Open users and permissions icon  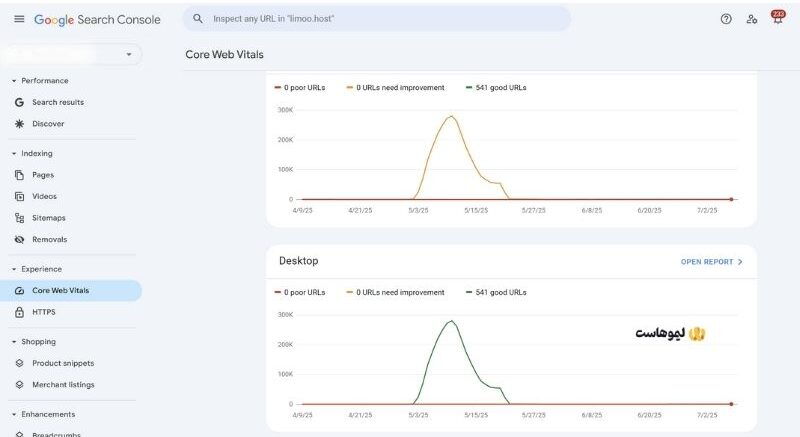coord(752,19)
